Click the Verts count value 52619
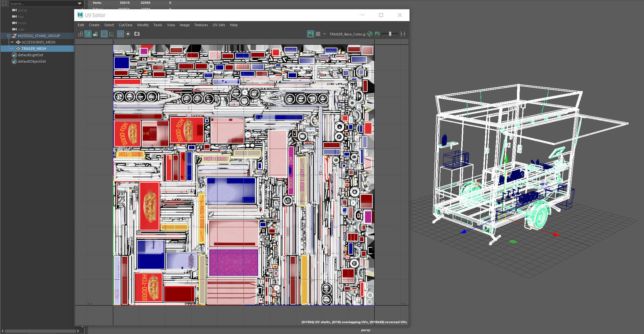 pyautogui.click(x=125, y=3)
